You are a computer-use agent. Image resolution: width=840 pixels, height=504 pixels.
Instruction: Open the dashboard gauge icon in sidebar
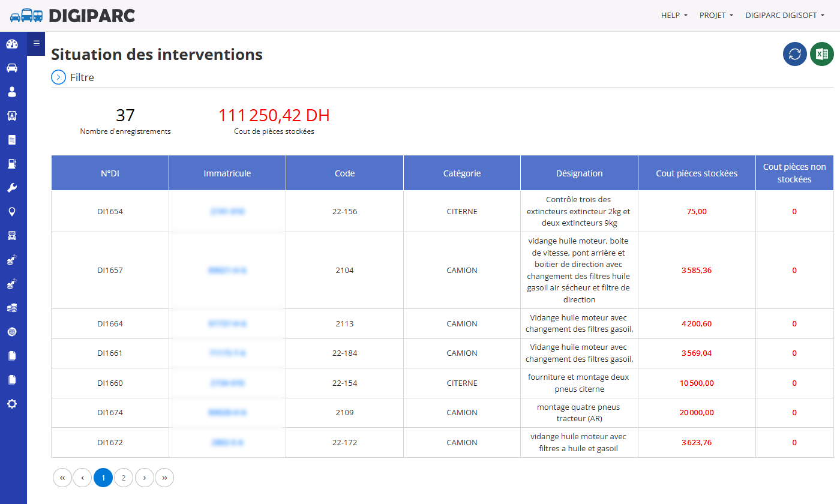tap(12, 44)
